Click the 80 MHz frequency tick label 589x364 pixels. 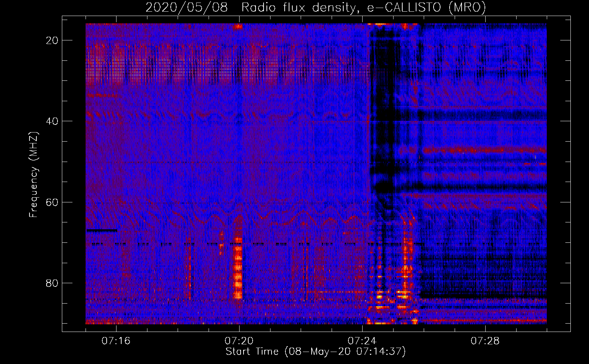[x=52, y=283]
